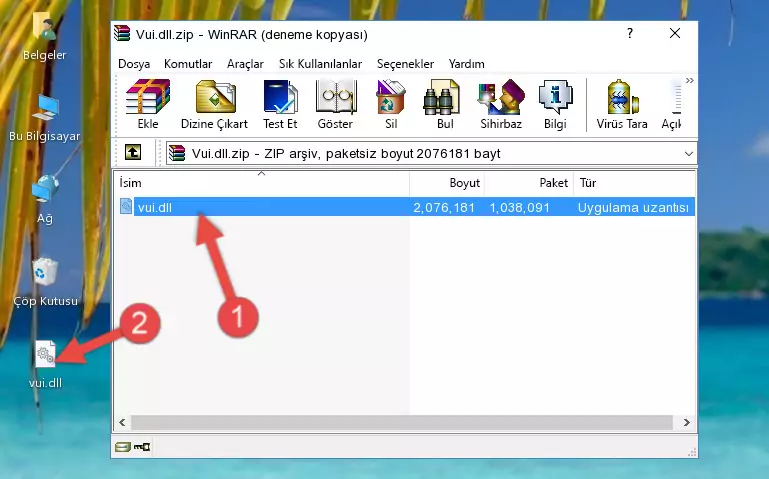Image resolution: width=769 pixels, height=479 pixels.
Task: Click the vui.dll file icon in the list
Action: coord(126,206)
